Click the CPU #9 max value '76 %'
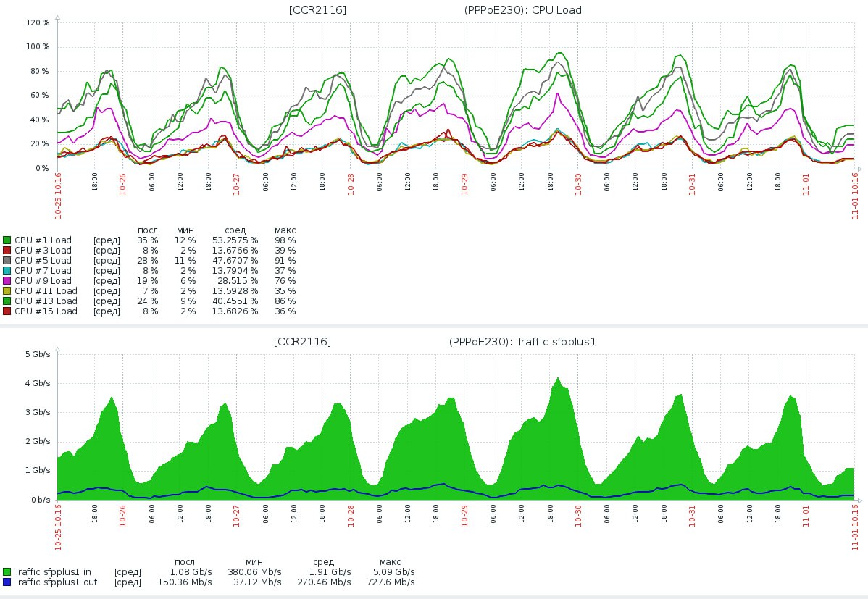The image size is (868, 599). [285, 281]
